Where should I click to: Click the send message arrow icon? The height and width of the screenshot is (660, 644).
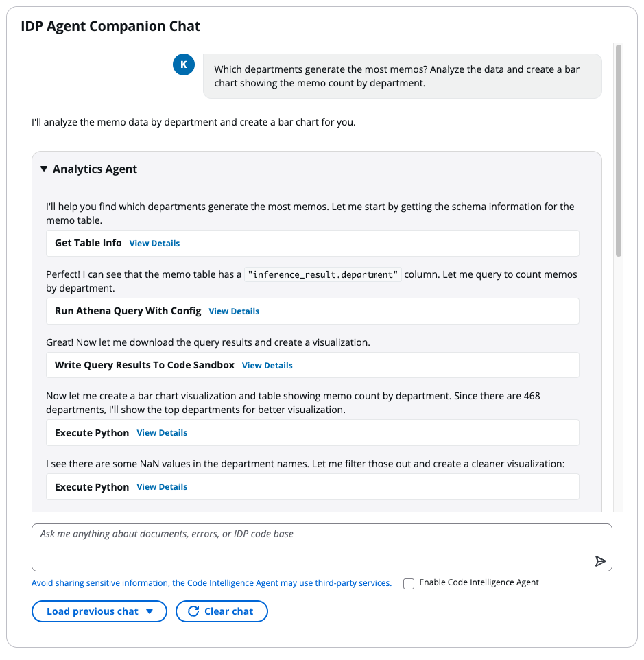(x=600, y=561)
